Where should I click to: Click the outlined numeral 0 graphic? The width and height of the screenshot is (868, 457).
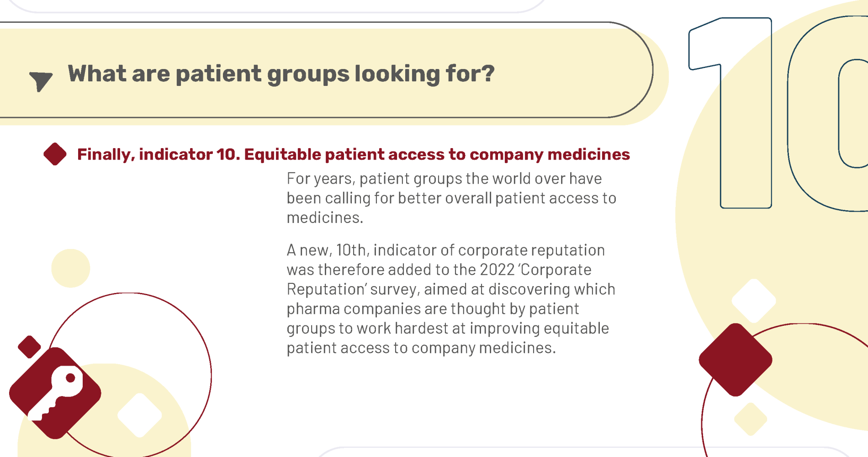(828, 113)
